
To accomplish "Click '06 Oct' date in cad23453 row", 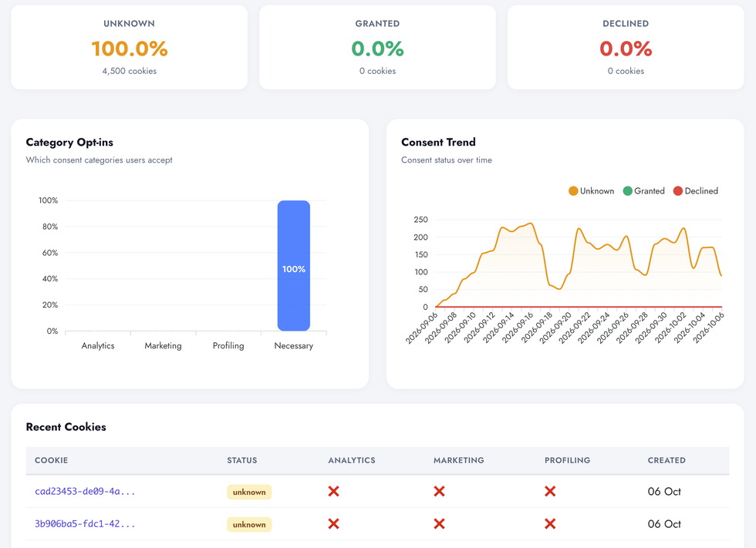I will (664, 492).
